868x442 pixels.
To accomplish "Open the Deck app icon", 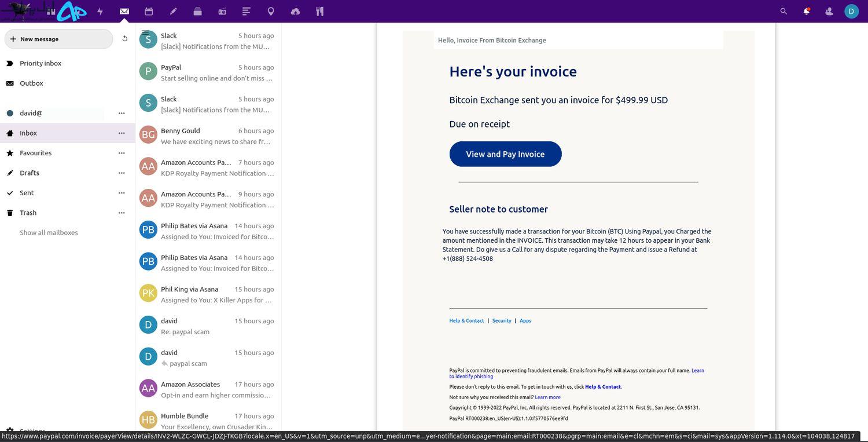I will coord(197,11).
